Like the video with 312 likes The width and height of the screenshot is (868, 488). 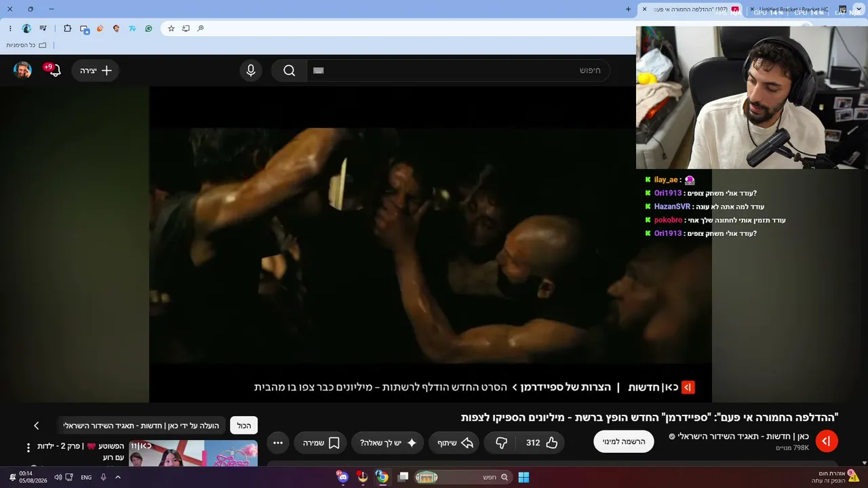pyautogui.click(x=541, y=443)
